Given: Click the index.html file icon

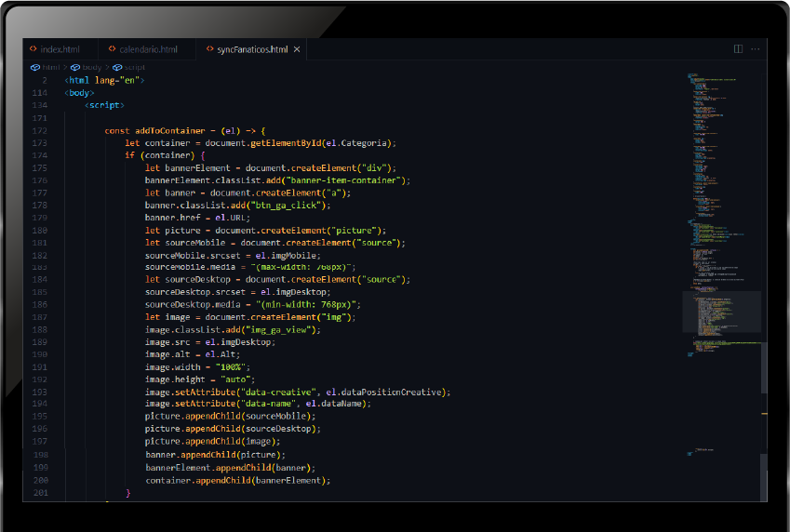Looking at the screenshot, I should click(33, 49).
